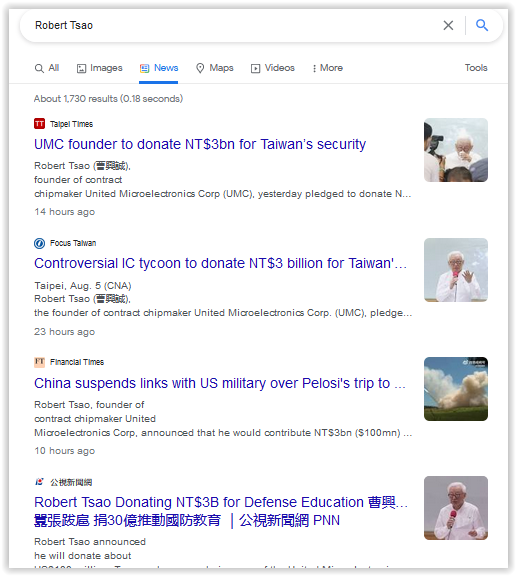516x576 pixels.
Task: Expand the More menu
Action: (327, 68)
